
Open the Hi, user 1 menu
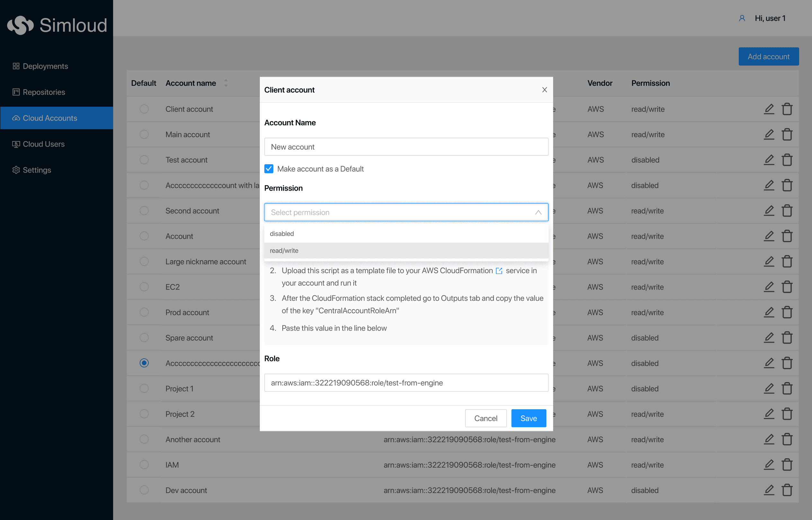(770, 18)
